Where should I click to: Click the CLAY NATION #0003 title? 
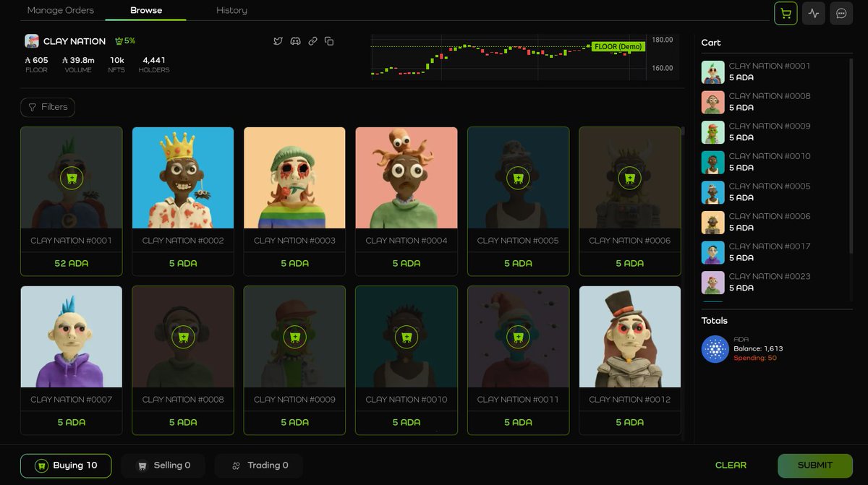tap(294, 241)
